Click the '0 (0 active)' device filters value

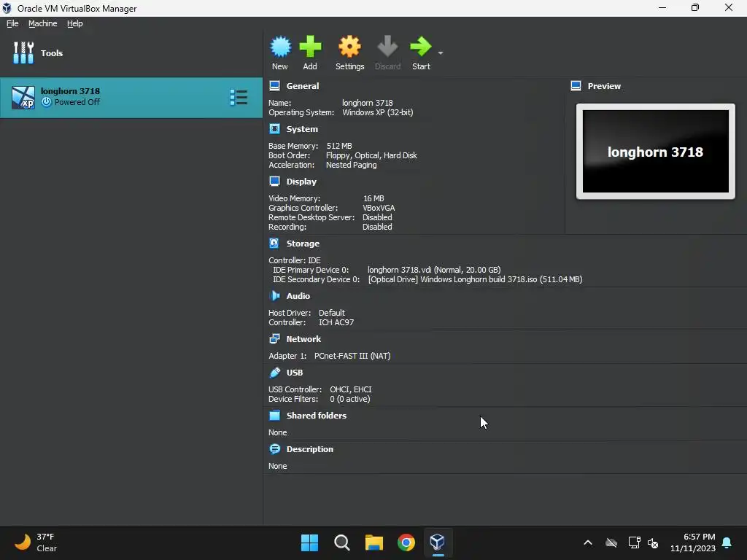(x=350, y=399)
